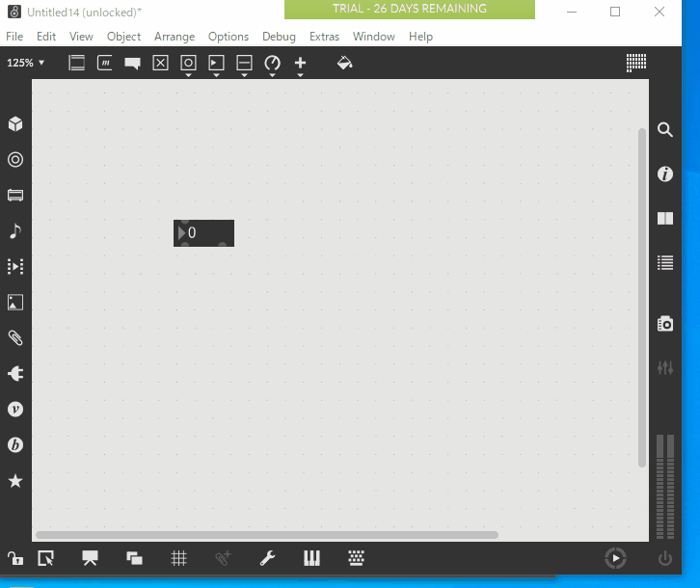Toggle Presentation mode
This screenshot has height=588, width=700.
pos(90,558)
